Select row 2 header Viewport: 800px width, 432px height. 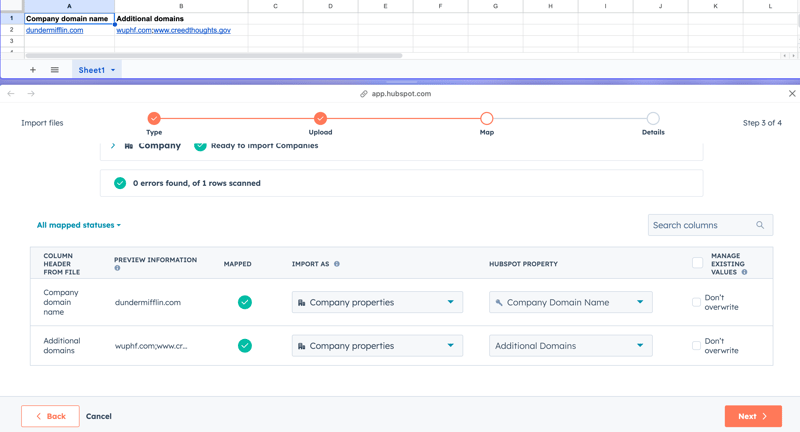pos(11,30)
